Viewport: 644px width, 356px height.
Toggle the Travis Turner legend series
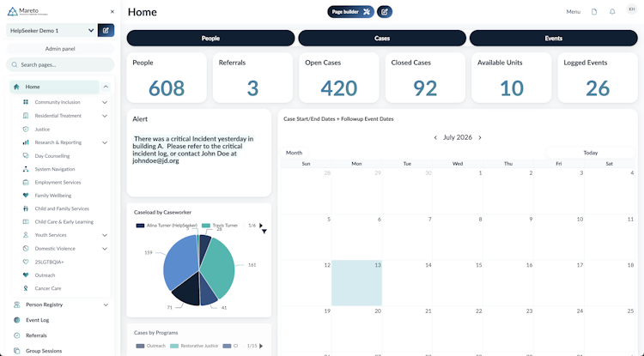pyautogui.click(x=220, y=226)
